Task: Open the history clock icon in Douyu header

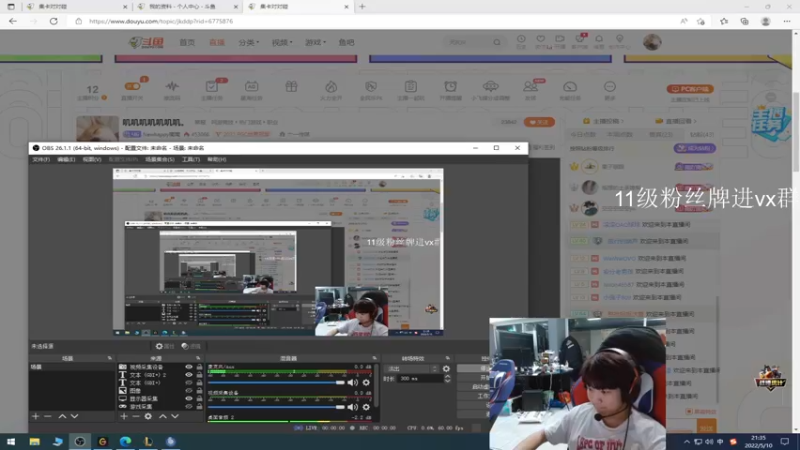Action: tap(521, 39)
